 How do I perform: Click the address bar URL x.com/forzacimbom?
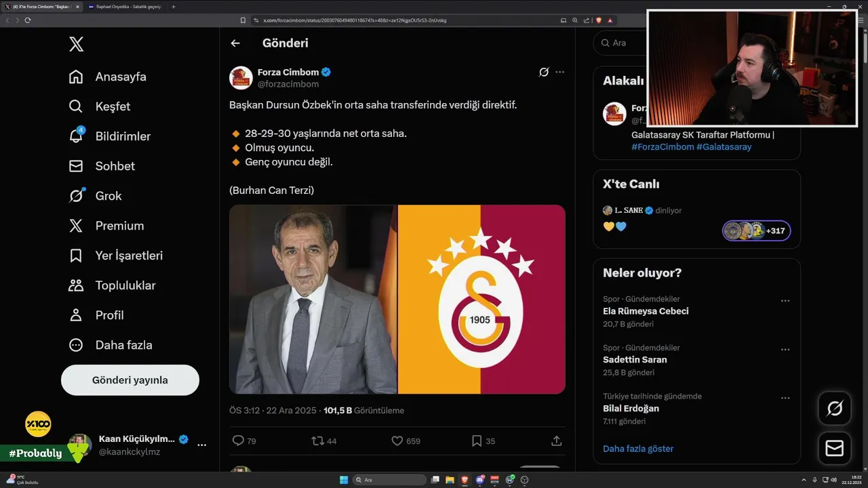coord(355,20)
